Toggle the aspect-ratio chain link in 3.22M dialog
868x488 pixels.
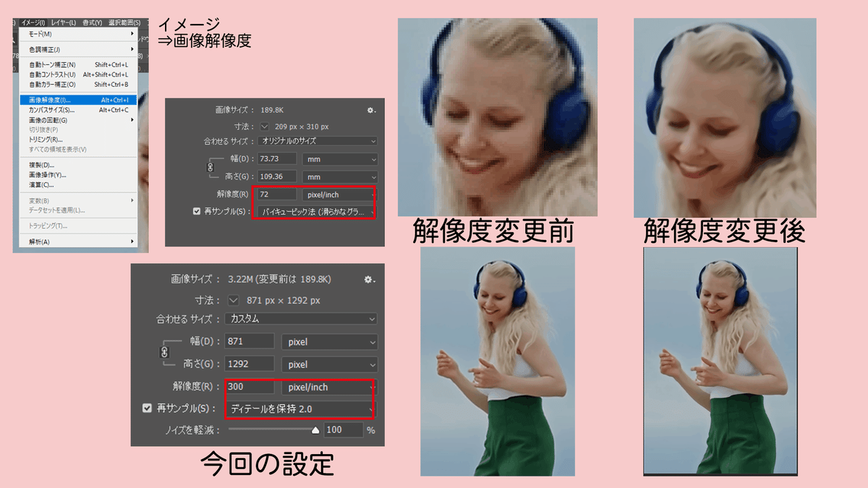pos(164,353)
